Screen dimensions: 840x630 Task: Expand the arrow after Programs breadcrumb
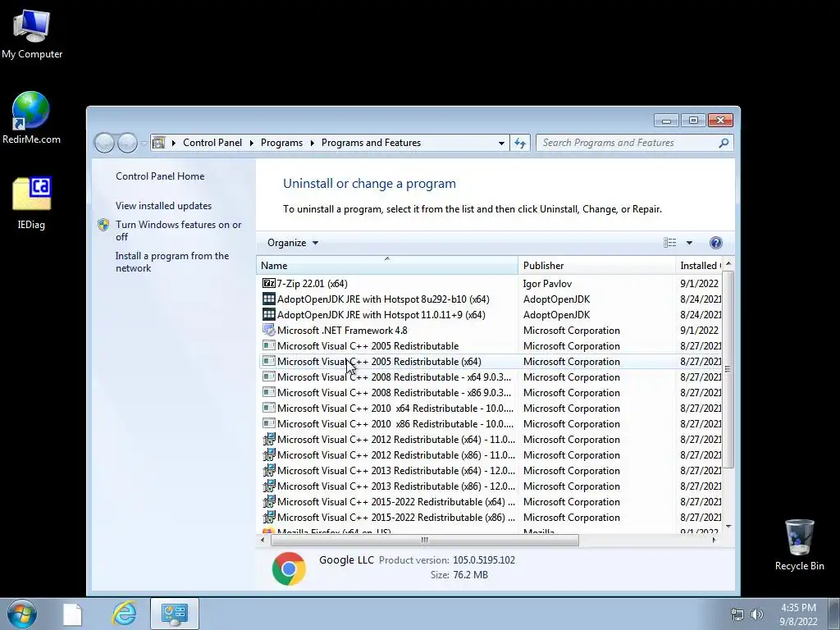pyautogui.click(x=312, y=143)
